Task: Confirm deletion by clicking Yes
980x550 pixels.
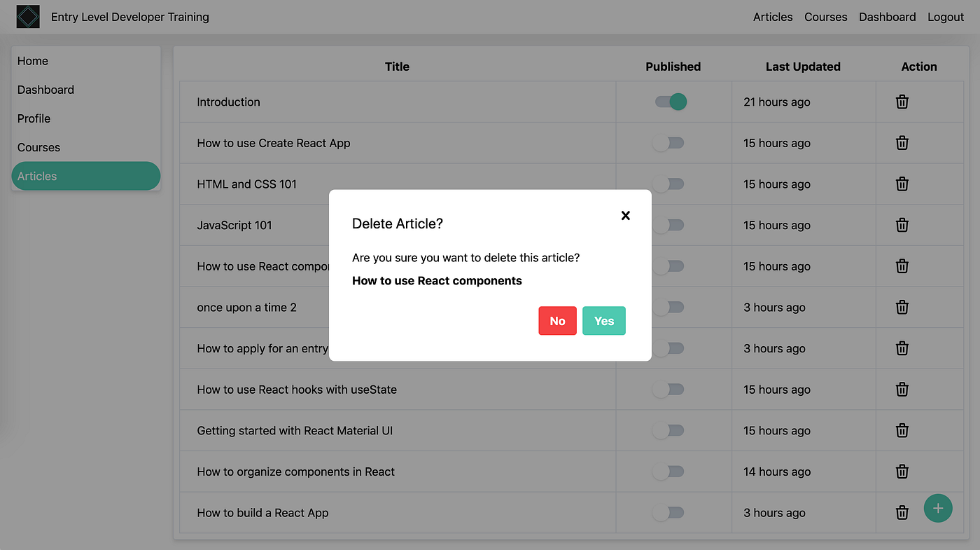Action: pyautogui.click(x=603, y=320)
